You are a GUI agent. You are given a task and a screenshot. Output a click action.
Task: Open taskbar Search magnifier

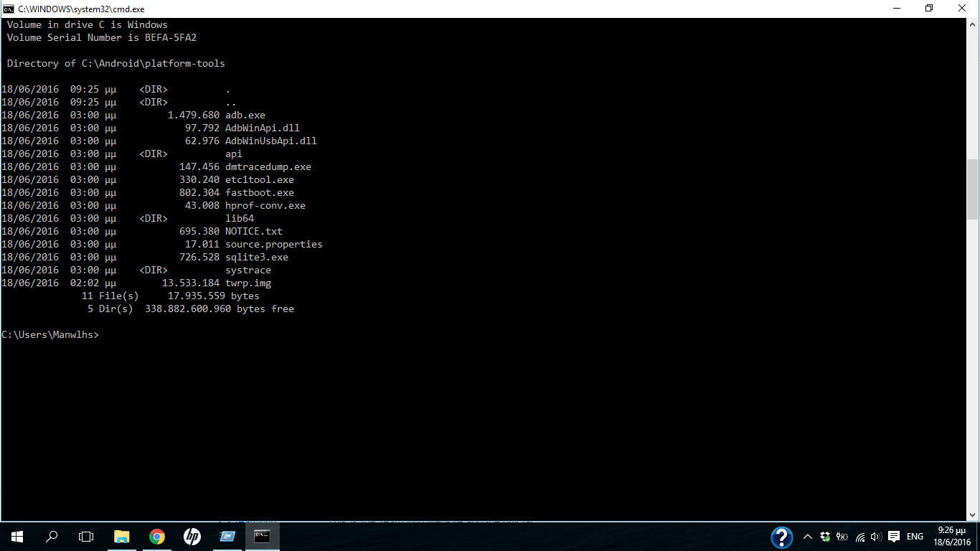coord(52,537)
